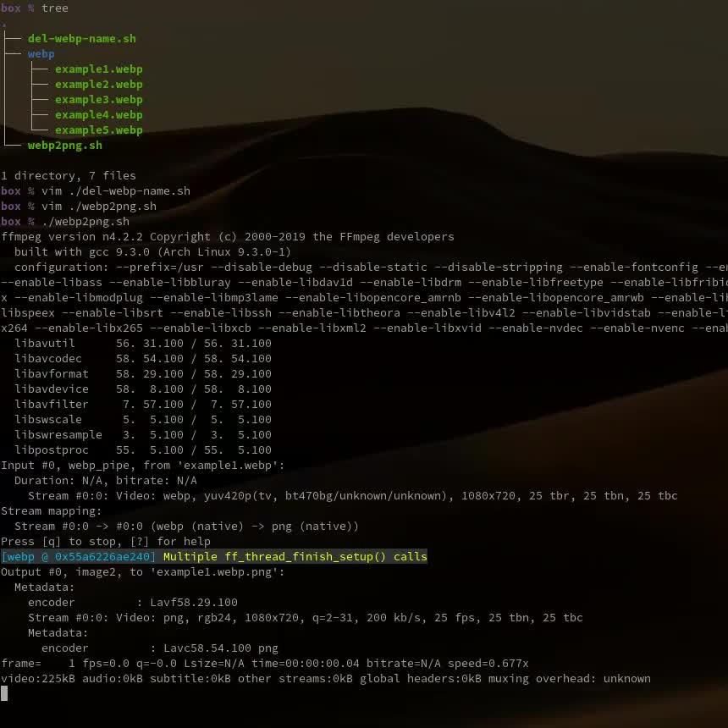Click the terminal cursor block at the bottom
728x728 pixels.
4,693
